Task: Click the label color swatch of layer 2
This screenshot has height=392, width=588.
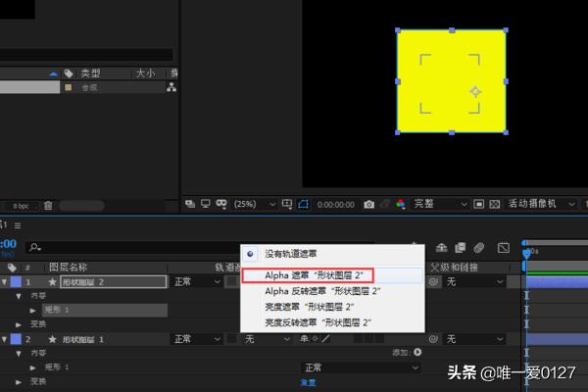Action: click(x=16, y=339)
